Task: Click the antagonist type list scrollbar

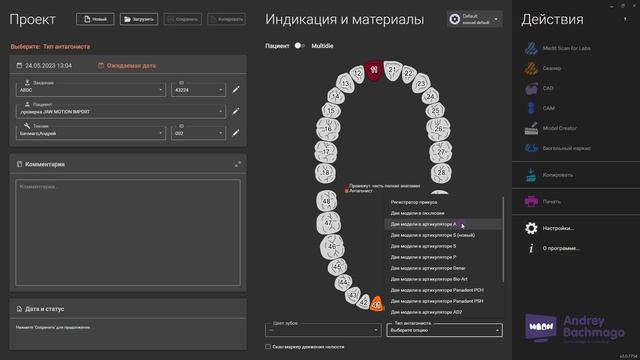Action: 503,239
